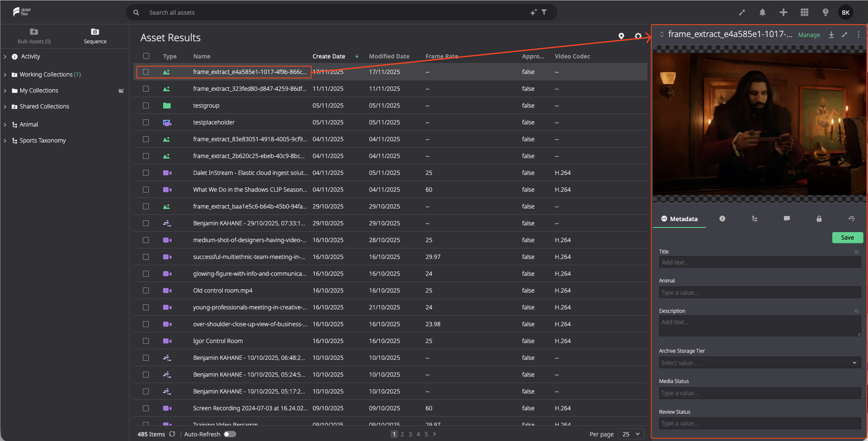Click the Media Status value field

point(760,393)
